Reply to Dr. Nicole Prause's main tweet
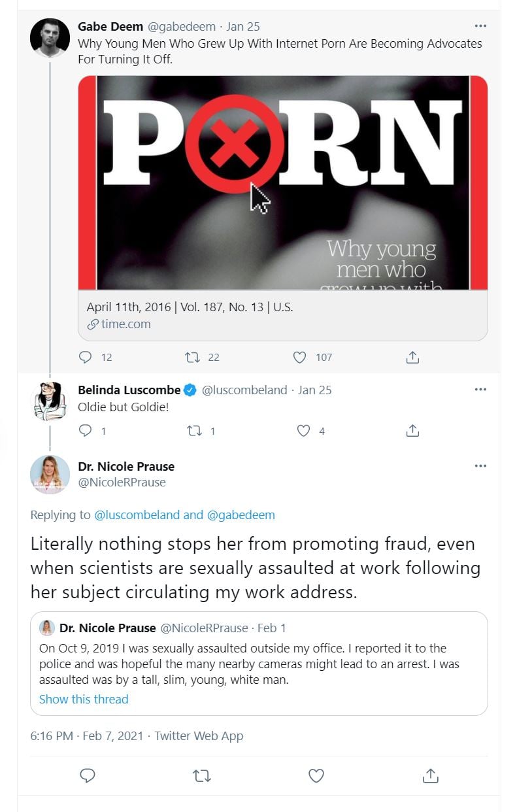Image resolution: width=515 pixels, height=812 pixels. click(88, 775)
